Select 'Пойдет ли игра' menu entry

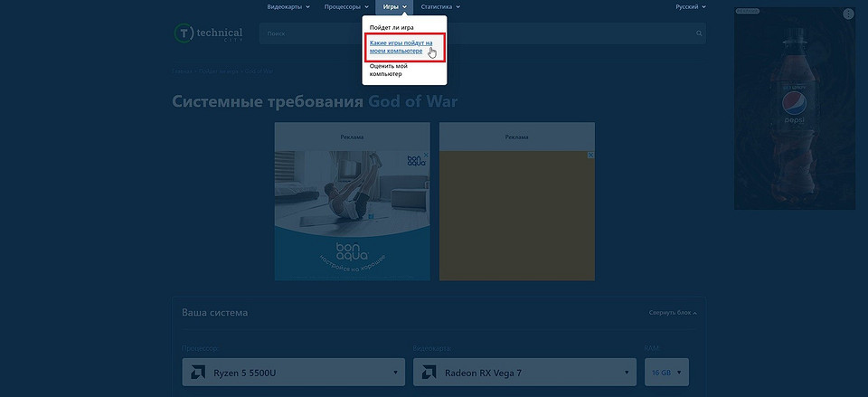pos(392,27)
